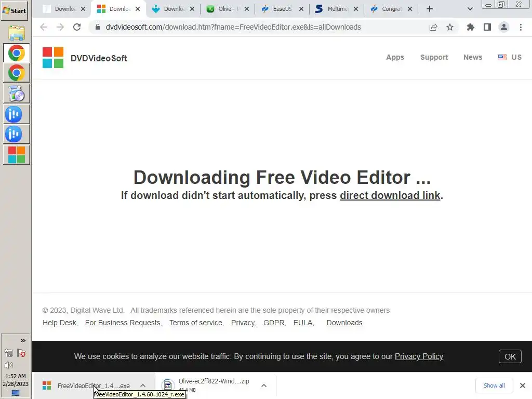
Task: Open the Privacy Policy link
Action: tap(419, 356)
